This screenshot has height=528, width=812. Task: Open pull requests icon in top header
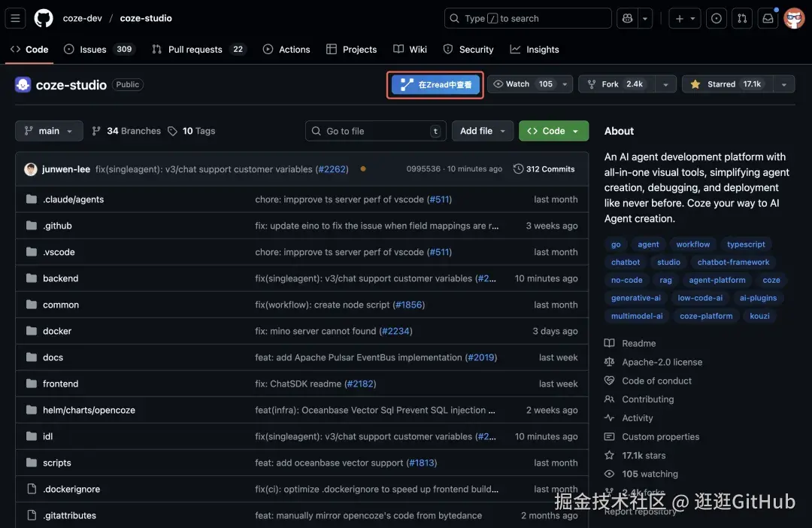(741, 18)
